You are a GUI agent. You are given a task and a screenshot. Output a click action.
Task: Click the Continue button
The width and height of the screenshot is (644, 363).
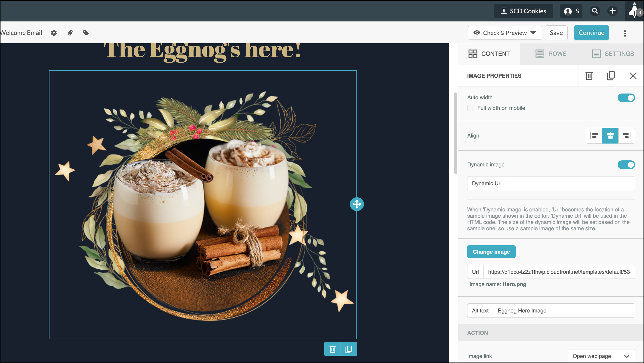(x=591, y=33)
